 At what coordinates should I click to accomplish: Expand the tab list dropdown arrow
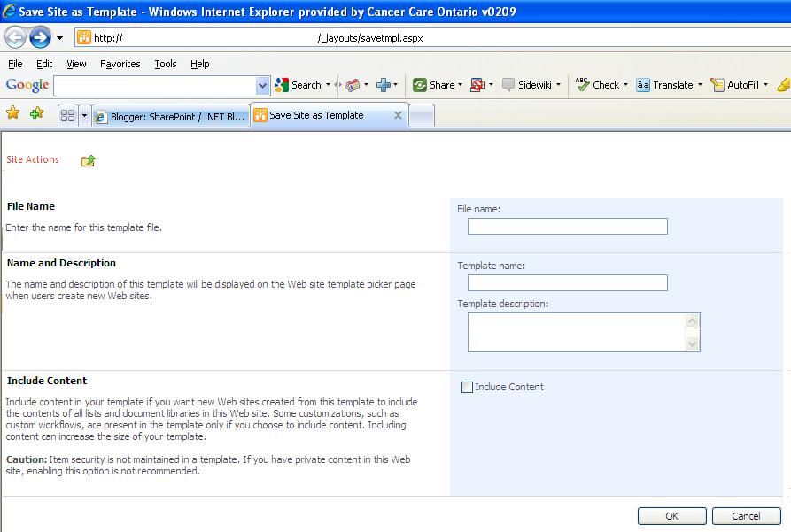[84, 116]
